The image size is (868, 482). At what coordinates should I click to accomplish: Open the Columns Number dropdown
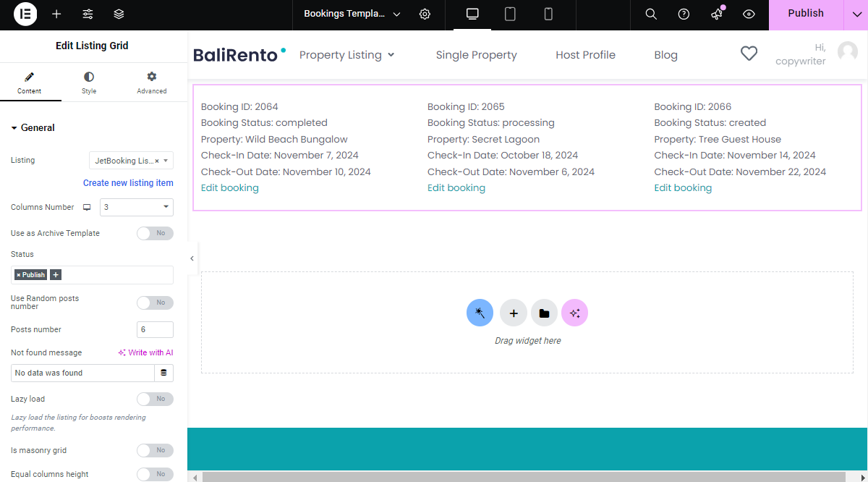pyautogui.click(x=136, y=207)
